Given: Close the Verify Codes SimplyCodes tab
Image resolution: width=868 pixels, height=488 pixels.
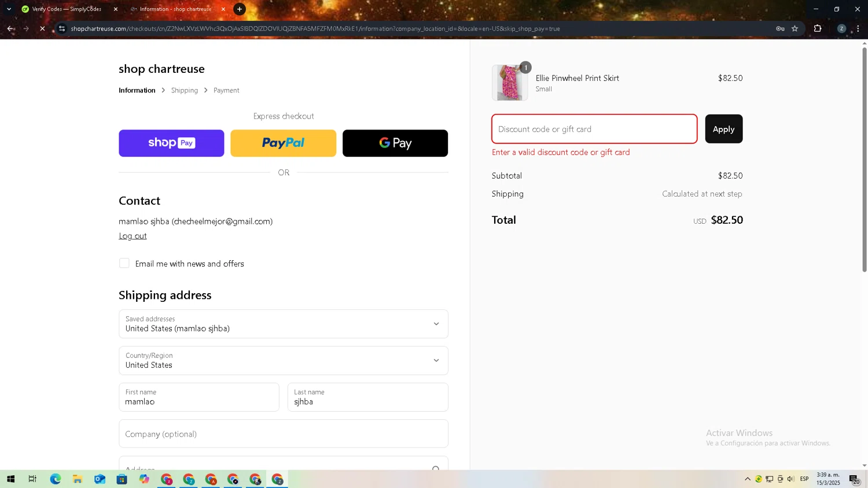Looking at the screenshot, I should pos(116,9).
